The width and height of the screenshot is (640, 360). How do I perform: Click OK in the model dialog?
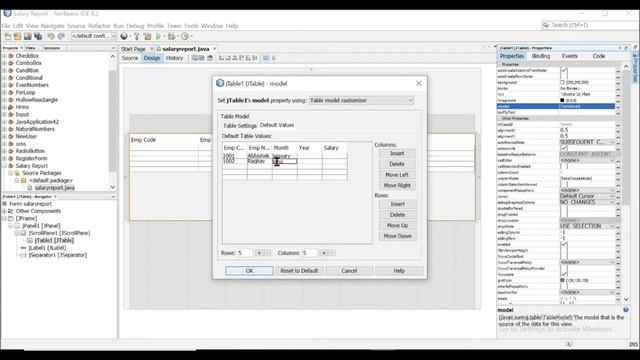tap(249, 271)
